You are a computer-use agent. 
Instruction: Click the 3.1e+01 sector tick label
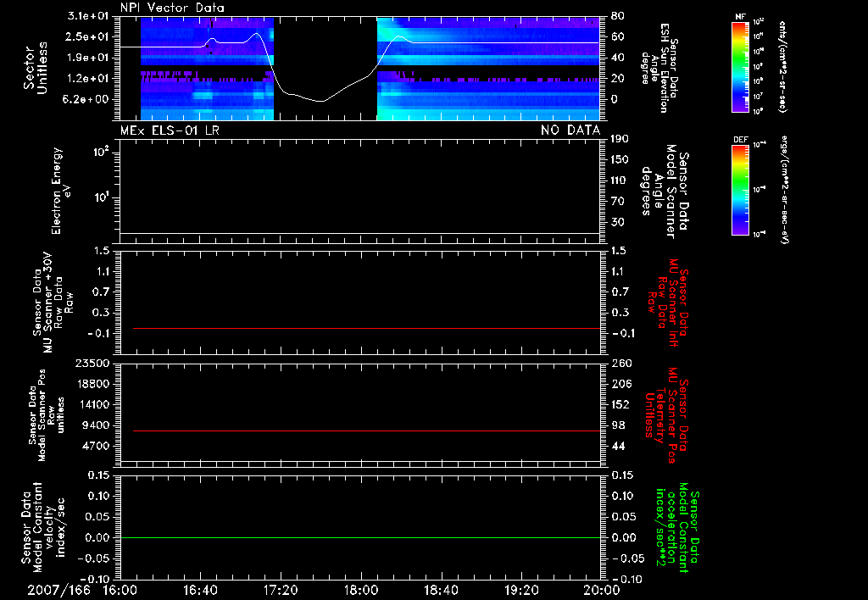pos(88,16)
